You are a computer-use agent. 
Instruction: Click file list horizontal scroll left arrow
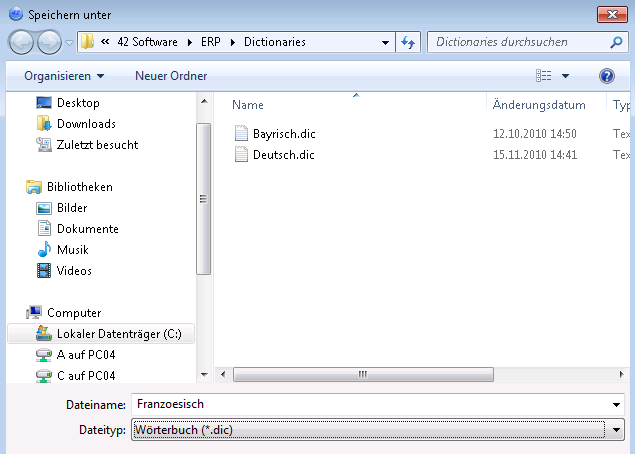pos(223,375)
